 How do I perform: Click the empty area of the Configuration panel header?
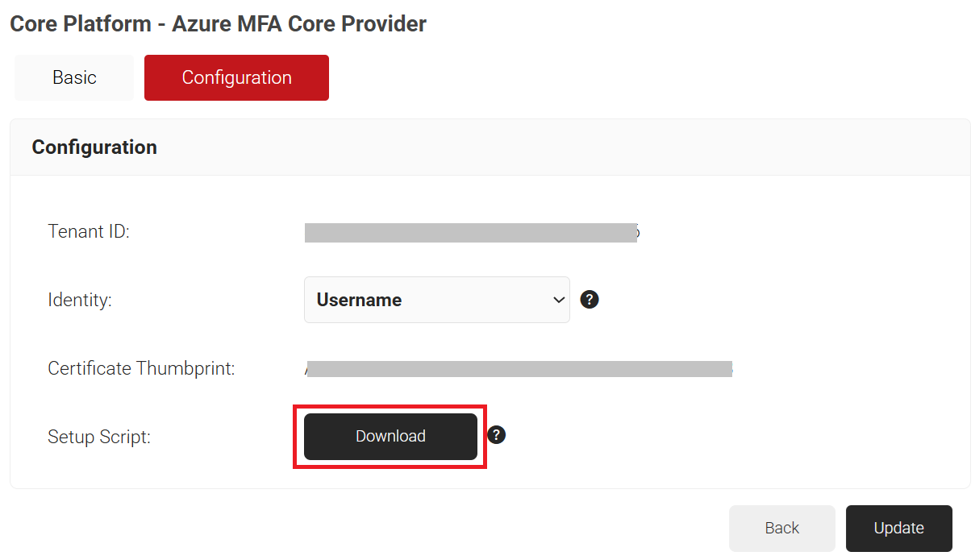click(565, 147)
